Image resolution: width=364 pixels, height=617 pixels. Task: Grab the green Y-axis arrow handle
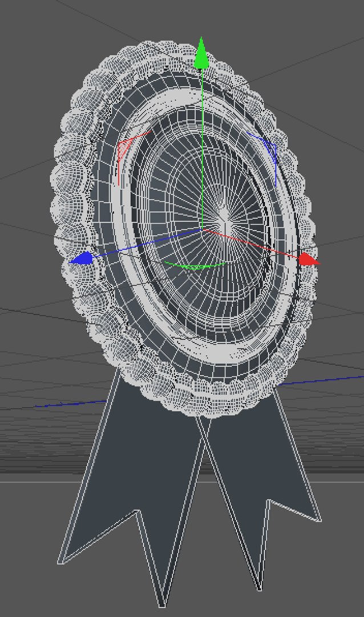point(201,53)
